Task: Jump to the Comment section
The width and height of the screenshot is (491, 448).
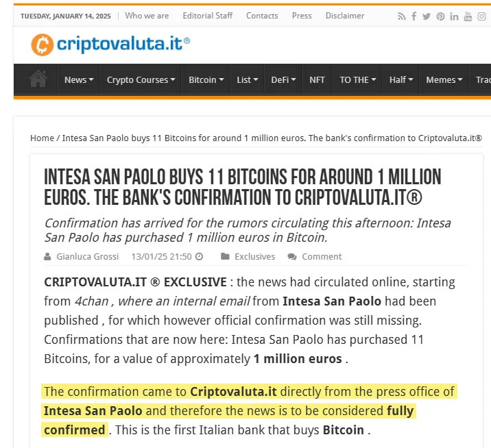Action: pyautogui.click(x=322, y=256)
